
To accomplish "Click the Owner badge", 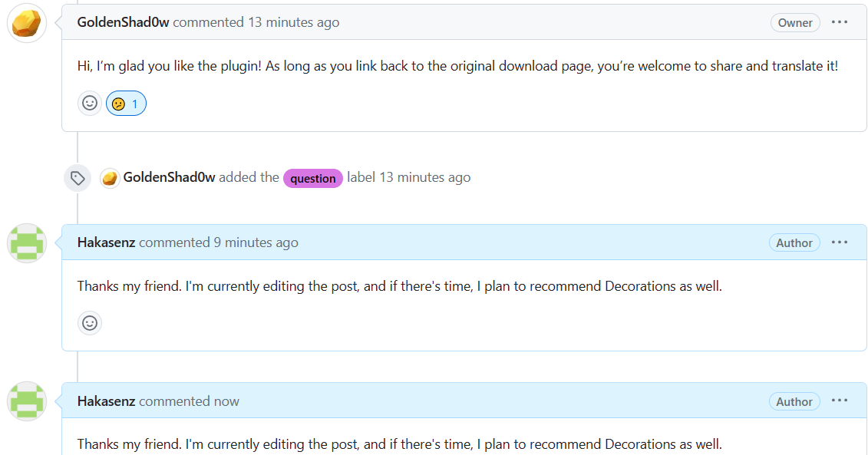I will pyautogui.click(x=795, y=23).
